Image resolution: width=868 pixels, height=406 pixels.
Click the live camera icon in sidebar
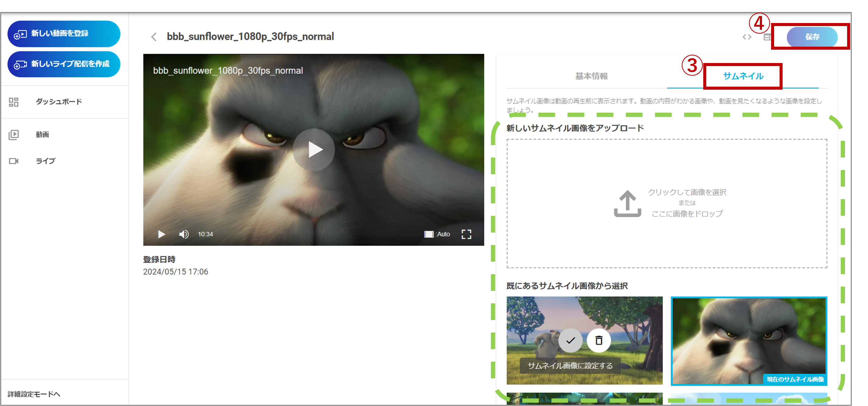[14, 161]
